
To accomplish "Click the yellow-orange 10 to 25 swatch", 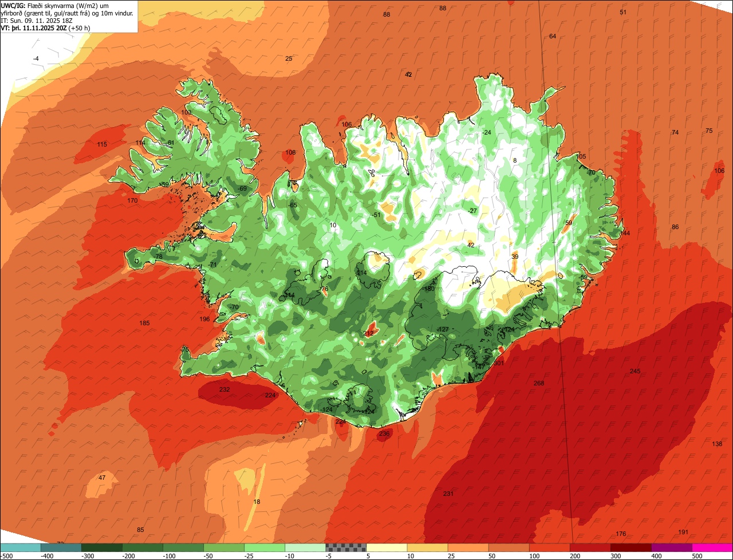I will pyautogui.click(x=427, y=547).
